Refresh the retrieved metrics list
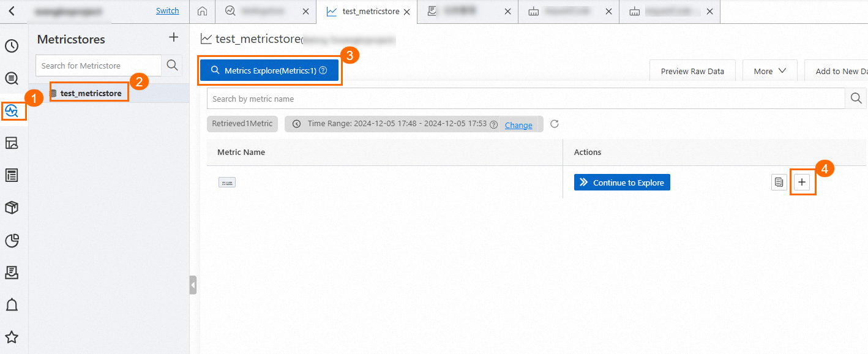This screenshot has height=354, width=868. [x=555, y=124]
